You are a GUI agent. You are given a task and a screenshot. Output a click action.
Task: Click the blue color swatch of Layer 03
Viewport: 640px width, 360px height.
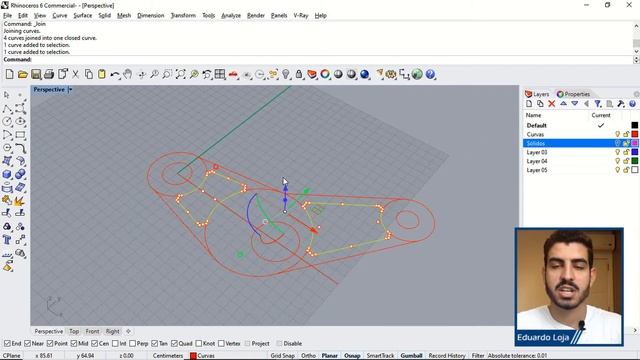coord(635,152)
